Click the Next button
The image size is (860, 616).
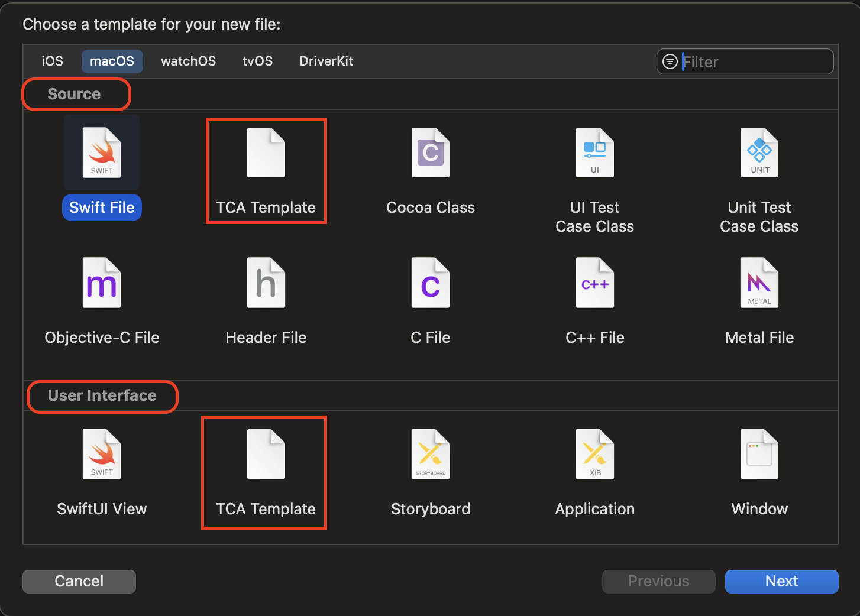click(781, 581)
